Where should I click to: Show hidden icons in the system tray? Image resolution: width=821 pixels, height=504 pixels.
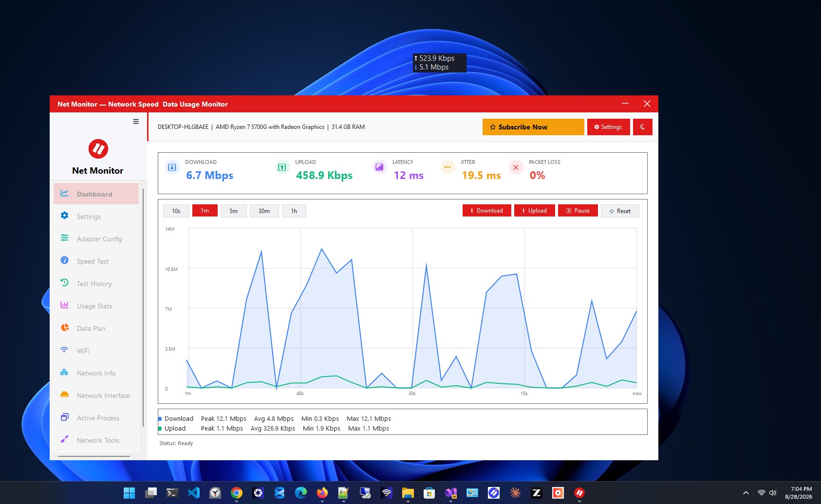pyautogui.click(x=746, y=493)
